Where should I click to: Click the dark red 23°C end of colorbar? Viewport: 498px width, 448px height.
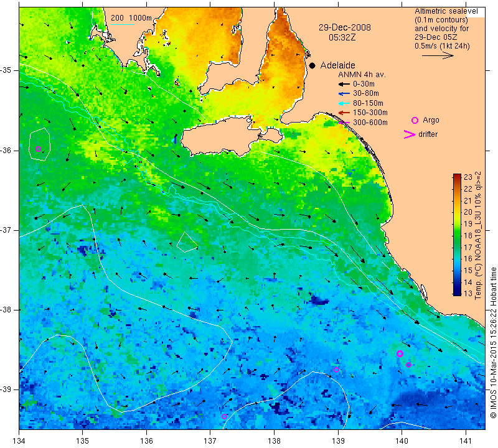457,175
